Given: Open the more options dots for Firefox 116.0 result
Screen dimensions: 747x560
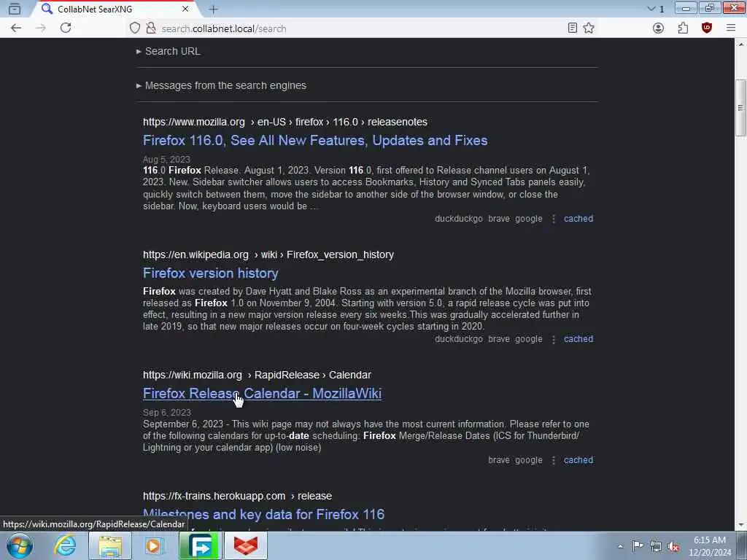Looking at the screenshot, I should click(554, 219).
